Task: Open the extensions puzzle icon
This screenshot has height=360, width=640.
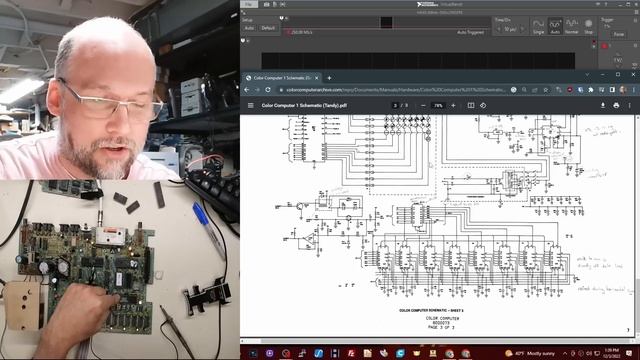Action: (591, 90)
